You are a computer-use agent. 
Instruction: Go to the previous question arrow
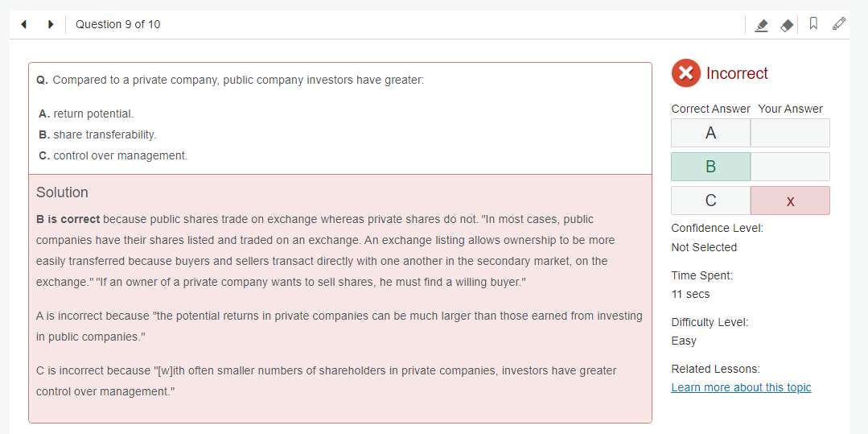tap(24, 24)
